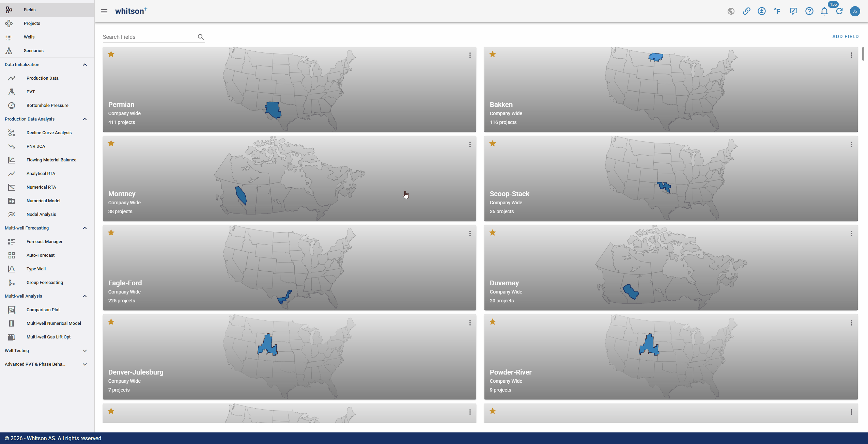The image size is (868, 444).
Task: Click the Decline Curve Analysis icon
Action: pyautogui.click(x=12, y=132)
